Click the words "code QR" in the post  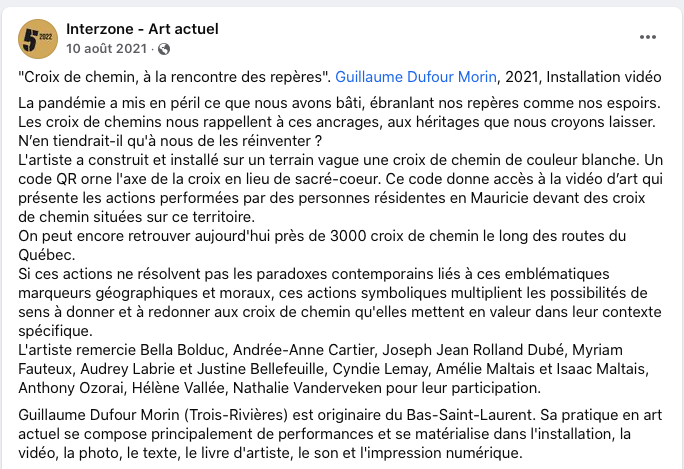(48, 178)
